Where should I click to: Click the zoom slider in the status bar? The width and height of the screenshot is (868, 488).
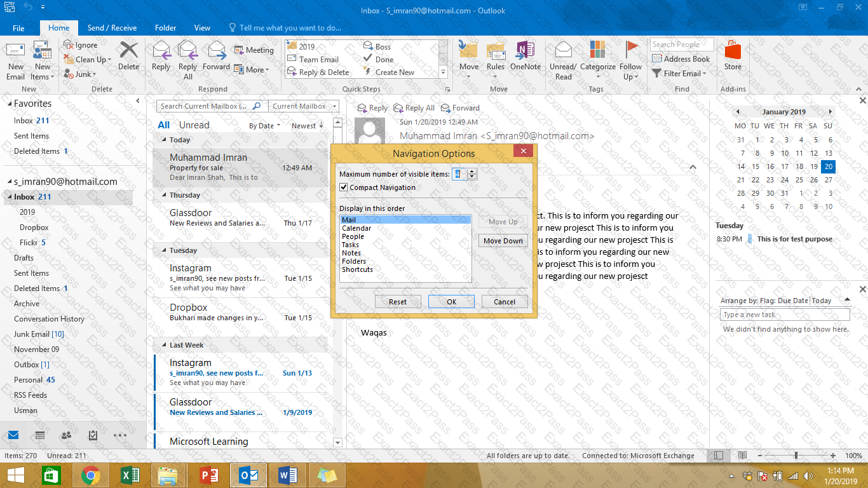(x=796, y=456)
